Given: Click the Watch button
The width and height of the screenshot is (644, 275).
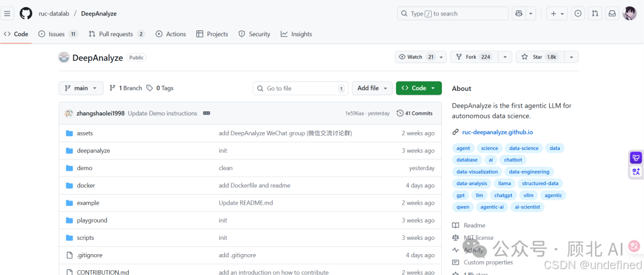Looking at the screenshot, I should click(416, 57).
